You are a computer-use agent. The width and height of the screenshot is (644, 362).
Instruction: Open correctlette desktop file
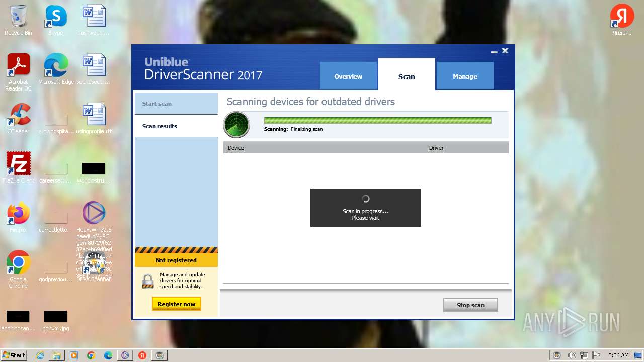pos(56,222)
